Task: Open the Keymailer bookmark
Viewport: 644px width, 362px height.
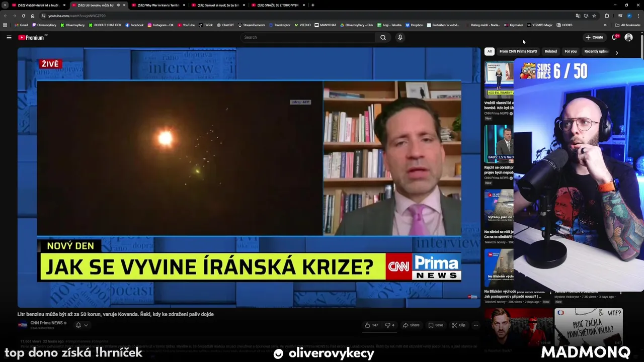Action: coord(513,25)
